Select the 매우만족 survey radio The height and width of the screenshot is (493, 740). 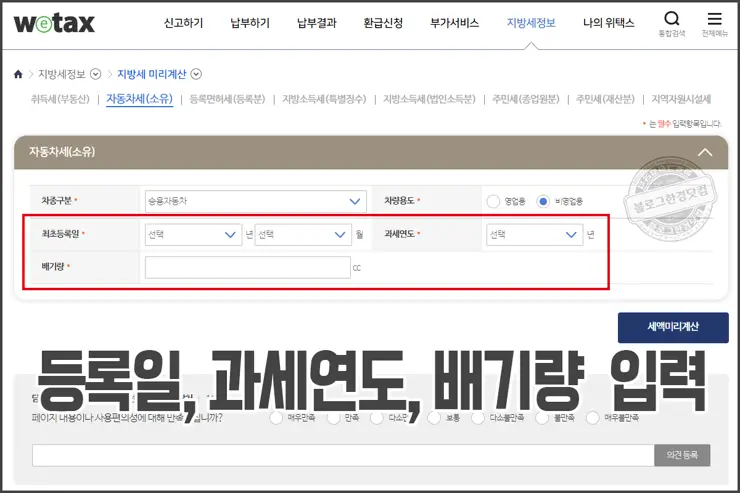point(276,418)
